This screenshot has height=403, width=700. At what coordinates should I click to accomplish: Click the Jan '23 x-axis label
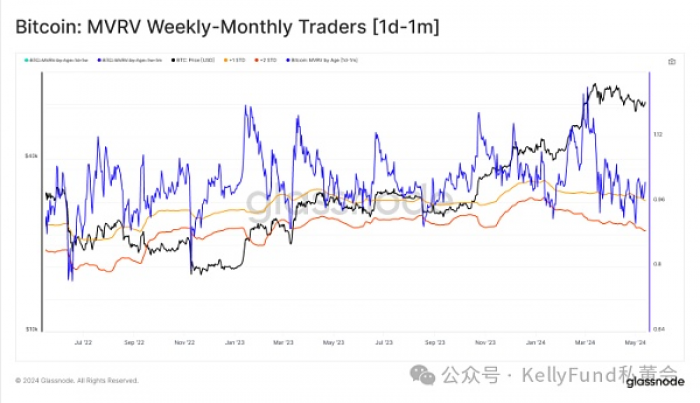click(x=235, y=342)
